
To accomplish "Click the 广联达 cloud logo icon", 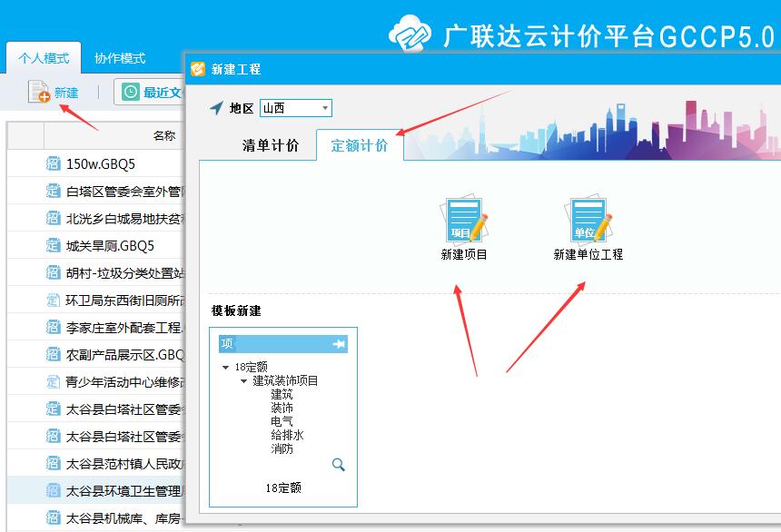I will tap(410, 33).
